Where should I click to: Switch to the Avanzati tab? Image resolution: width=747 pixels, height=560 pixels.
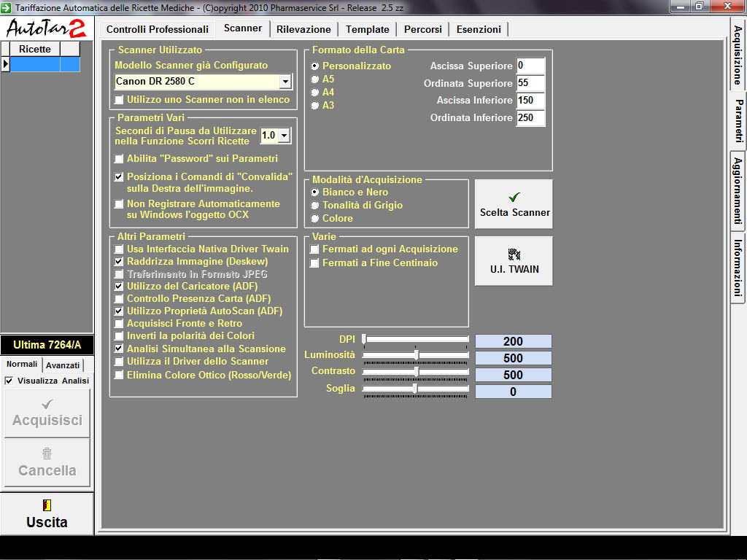point(63,365)
